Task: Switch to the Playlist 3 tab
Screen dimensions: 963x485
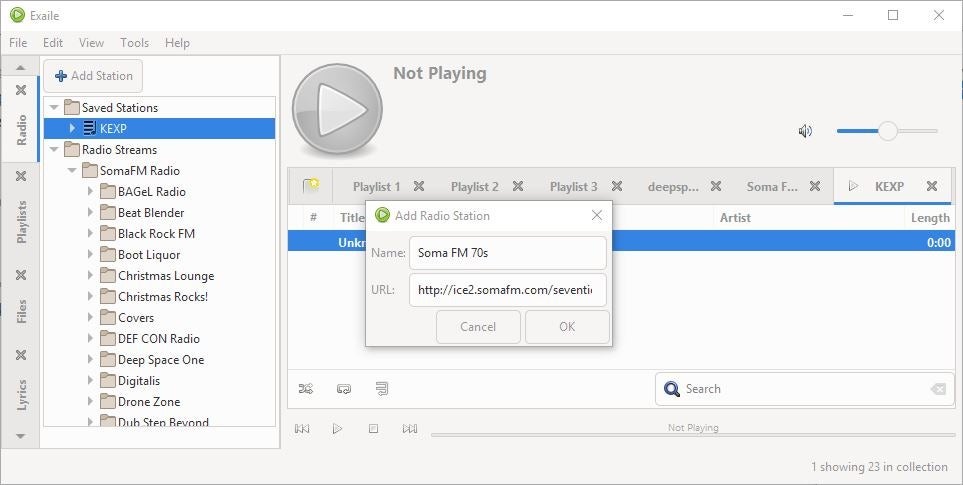Action: [x=573, y=186]
